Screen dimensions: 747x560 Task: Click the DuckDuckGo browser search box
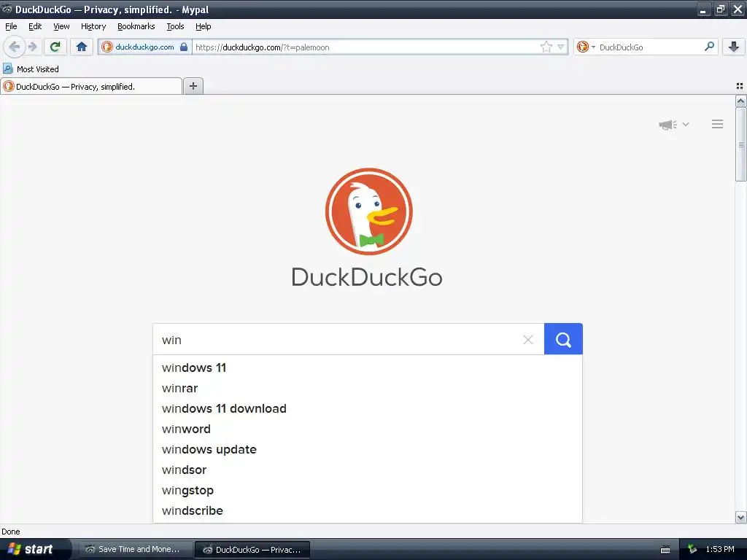point(648,47)
